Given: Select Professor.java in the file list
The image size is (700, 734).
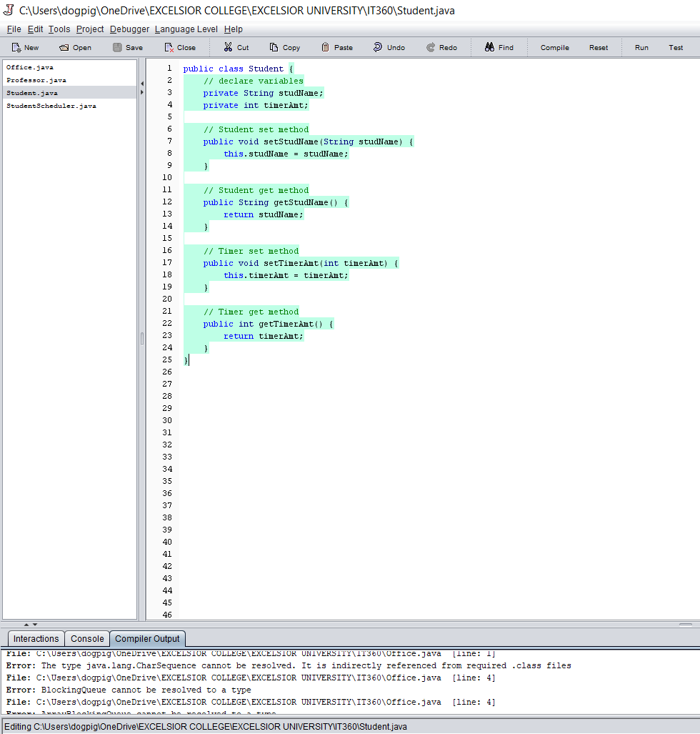Looking at the screenshot, I should [x=34, y=80].
